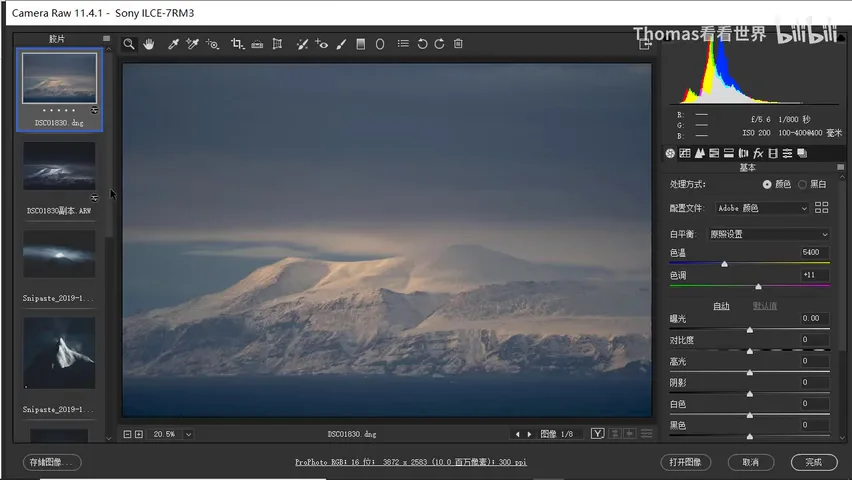
Task: Toggle the Y before/after preview button
Action: (597, 433)
